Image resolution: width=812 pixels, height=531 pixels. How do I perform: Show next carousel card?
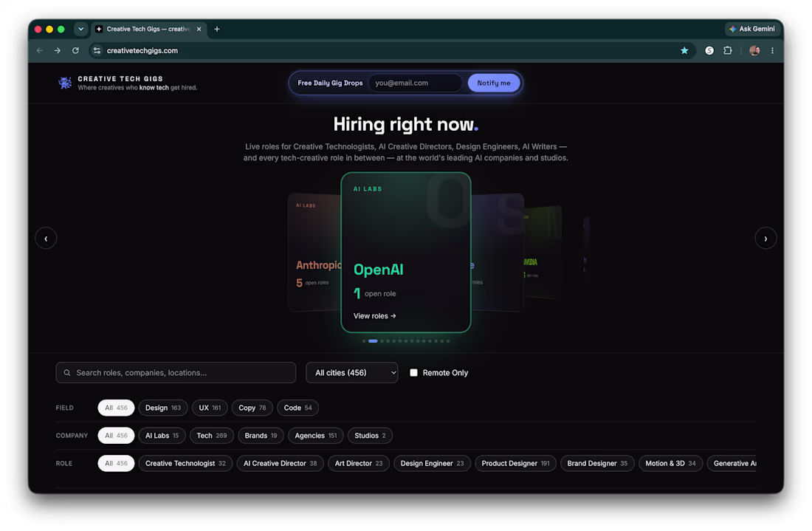point(765,239)
